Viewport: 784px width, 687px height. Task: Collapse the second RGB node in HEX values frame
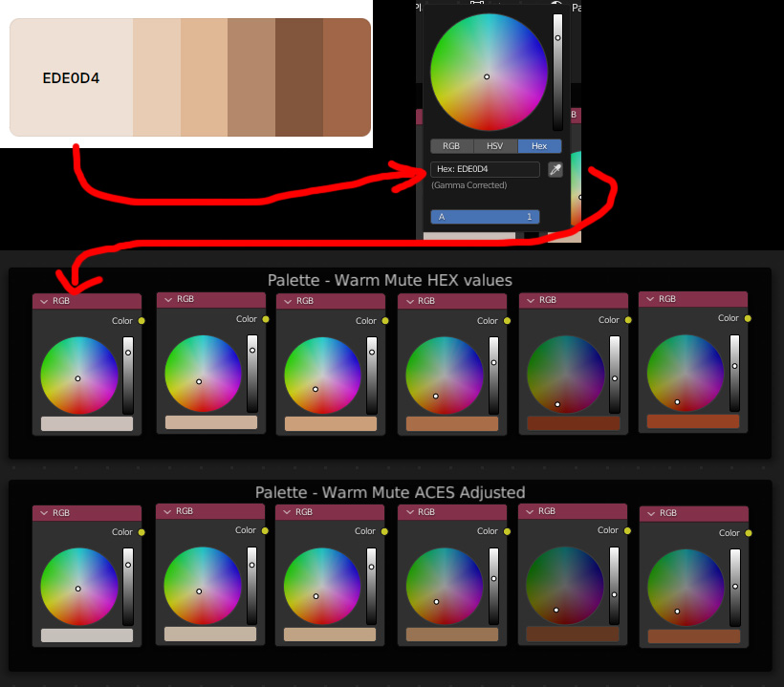[168, 299]
